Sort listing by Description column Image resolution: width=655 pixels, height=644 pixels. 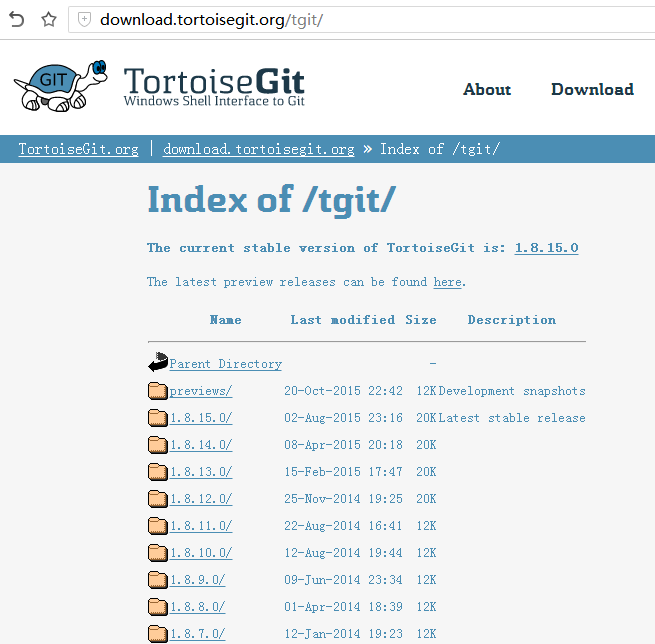pyautogui.click(x=512, y=320)
